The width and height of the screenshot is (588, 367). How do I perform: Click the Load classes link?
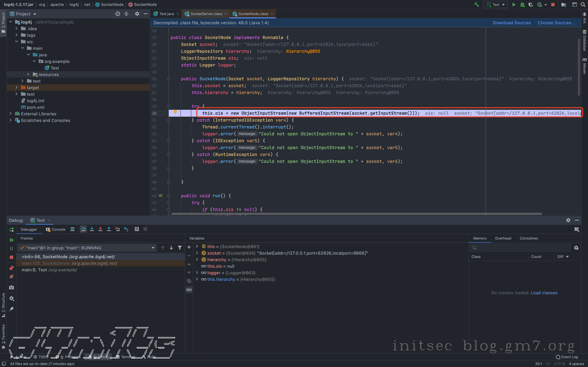pos(544,293)
